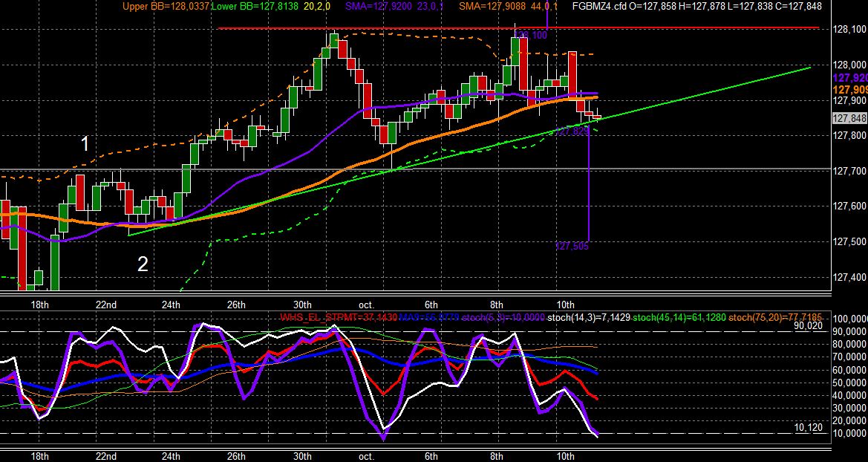
Task: Click '18th' on the price chart date axis
Action: (40, 305)
